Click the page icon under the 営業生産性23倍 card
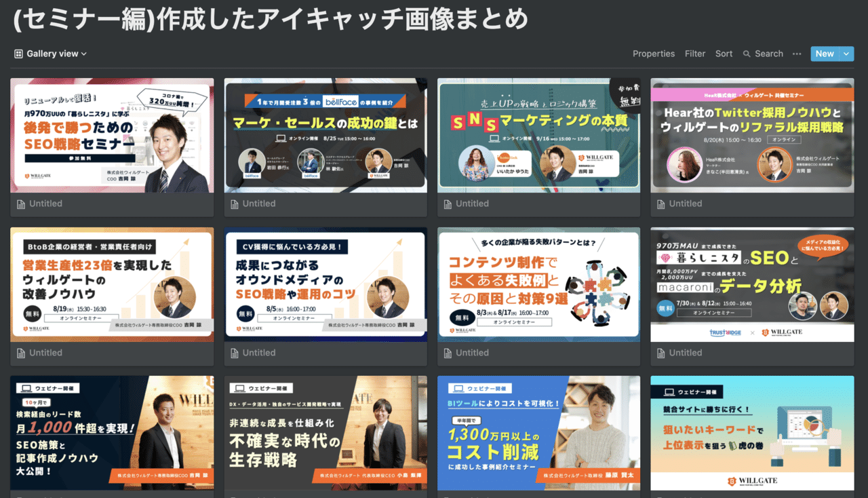 pyautogui.click(x=19, y=352)
